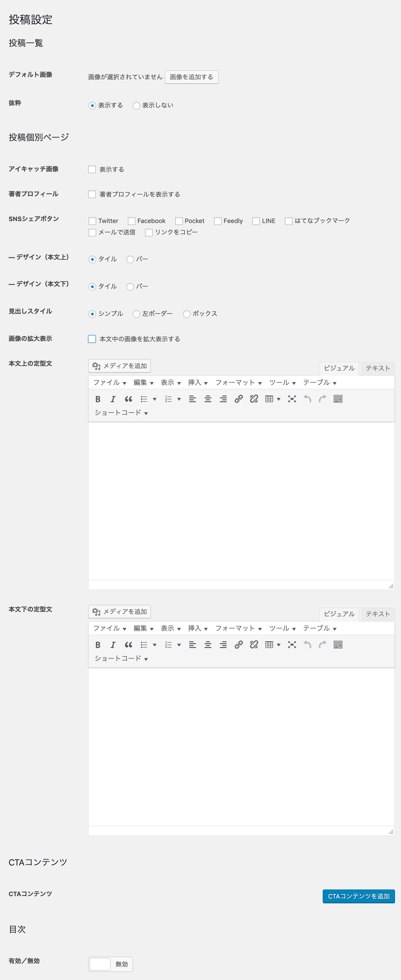Open ファイル menu in 本文下の定型文 editor
Viewport: 401px width, 980px height.
tap(109, 629)
